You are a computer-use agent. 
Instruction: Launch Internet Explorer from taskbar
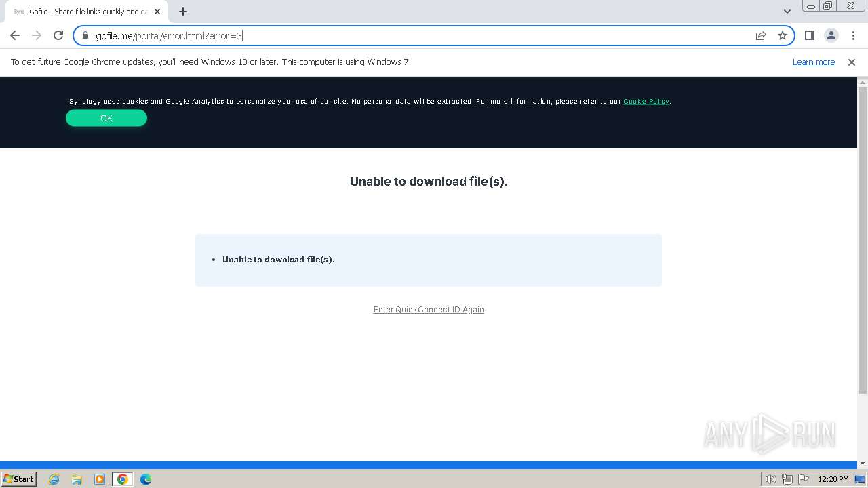[54, 479]
